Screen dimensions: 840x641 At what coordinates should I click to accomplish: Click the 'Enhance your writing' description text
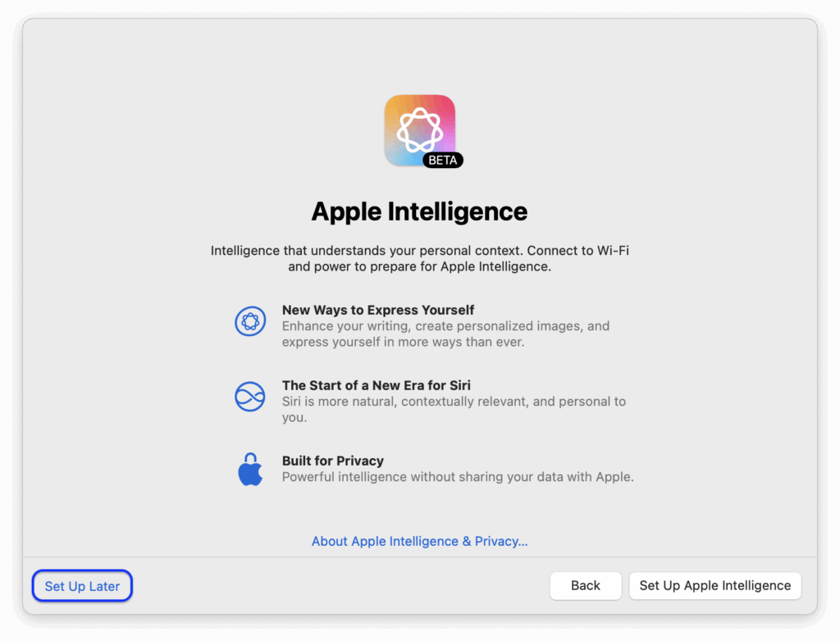(445, 334)
